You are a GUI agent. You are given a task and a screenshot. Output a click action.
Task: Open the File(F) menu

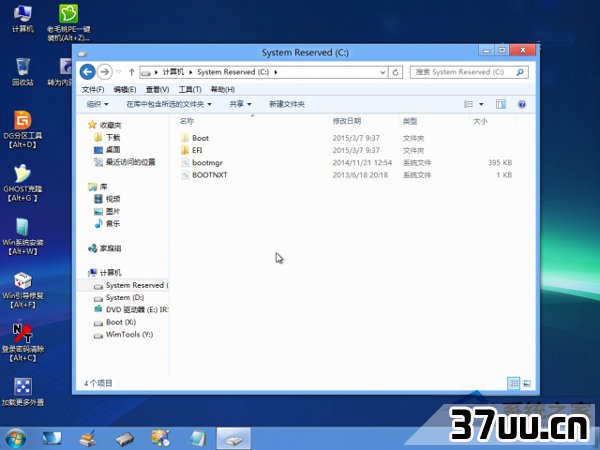pos(93,90)
